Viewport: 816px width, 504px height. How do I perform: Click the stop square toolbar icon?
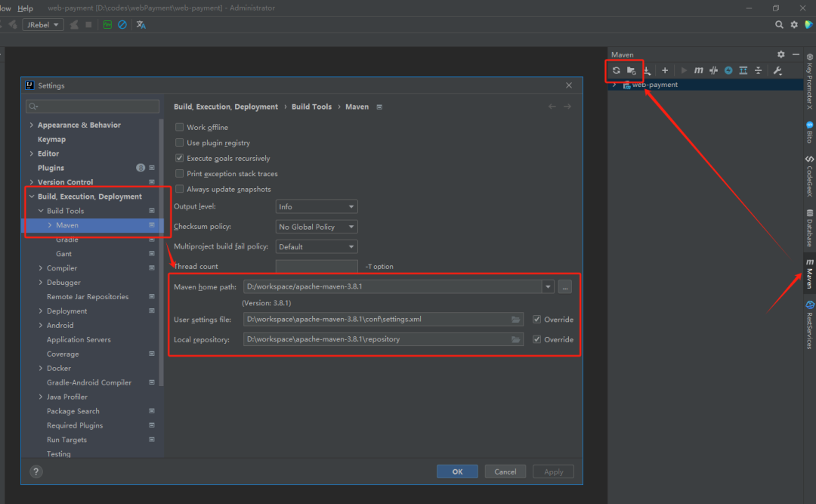[x=88, y=24]
